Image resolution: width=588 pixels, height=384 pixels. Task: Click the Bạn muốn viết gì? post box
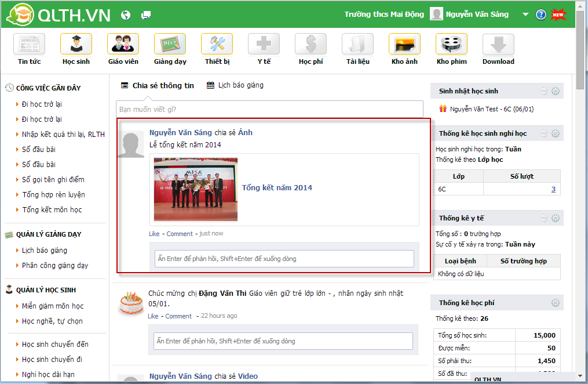tap(269, 109)
